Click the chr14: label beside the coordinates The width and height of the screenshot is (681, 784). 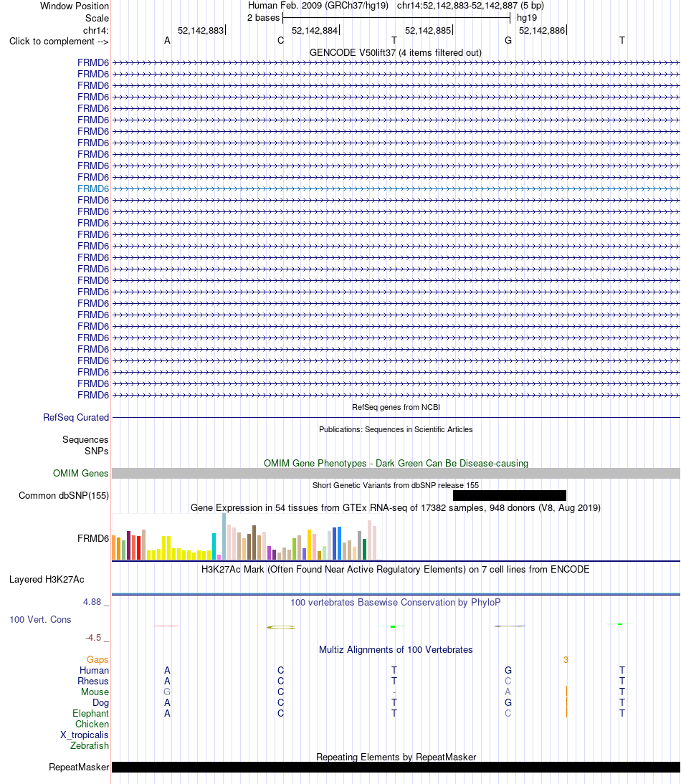click(x=95, y=31)
